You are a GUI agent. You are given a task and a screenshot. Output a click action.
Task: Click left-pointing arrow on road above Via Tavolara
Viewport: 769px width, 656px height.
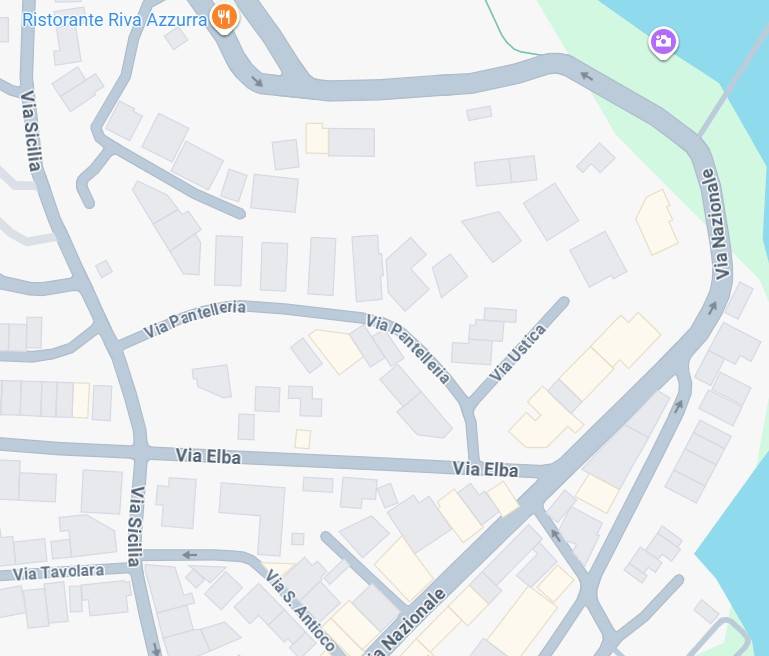(189, 555)
